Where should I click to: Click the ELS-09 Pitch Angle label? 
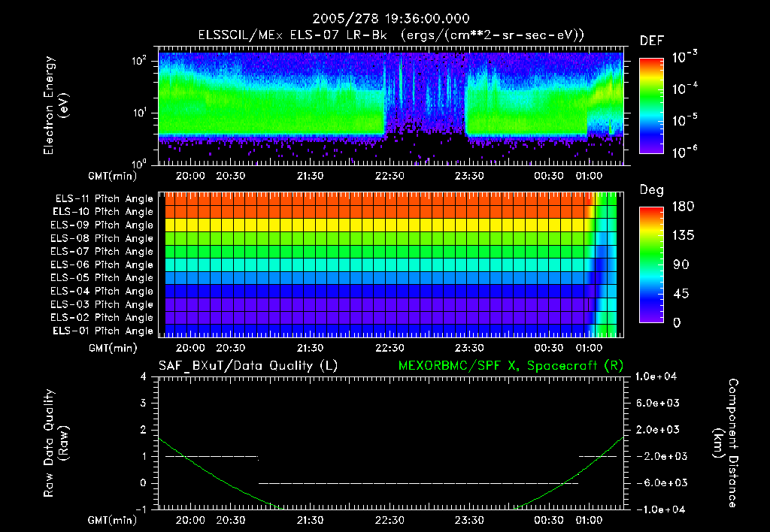(x=102, y=225)
